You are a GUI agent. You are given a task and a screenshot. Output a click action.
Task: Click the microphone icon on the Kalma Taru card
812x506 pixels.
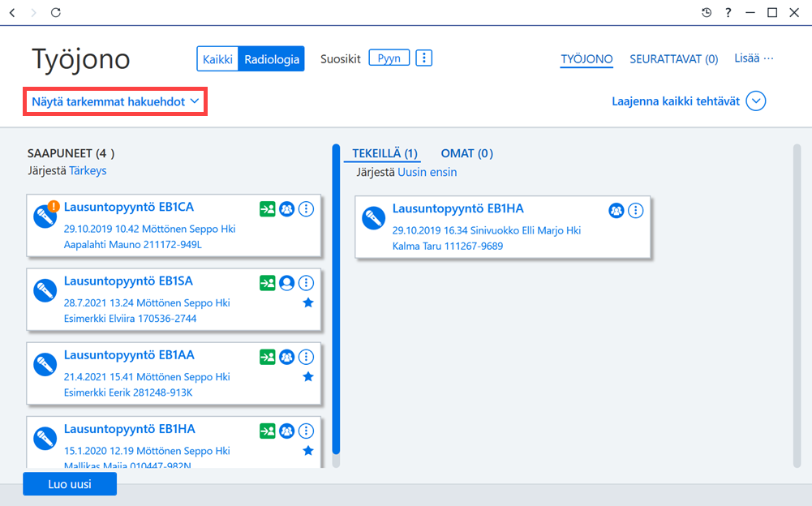(x=373, y=218)
